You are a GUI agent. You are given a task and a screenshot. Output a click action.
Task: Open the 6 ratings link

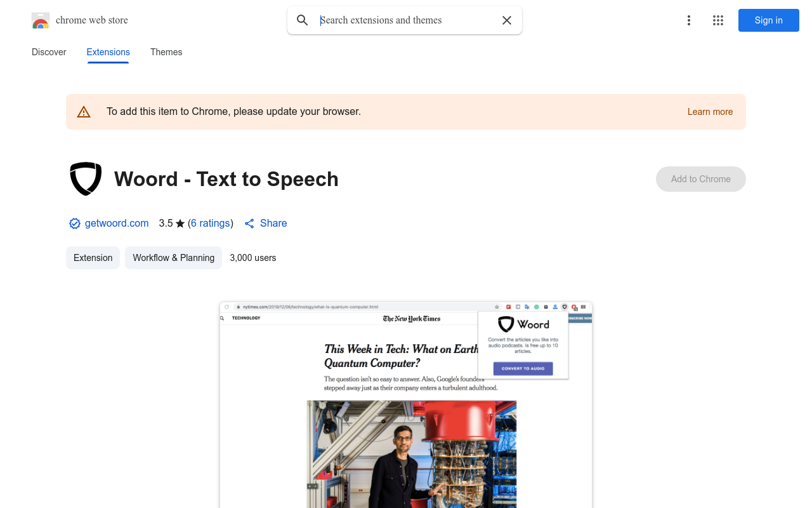tap(211, 224)
